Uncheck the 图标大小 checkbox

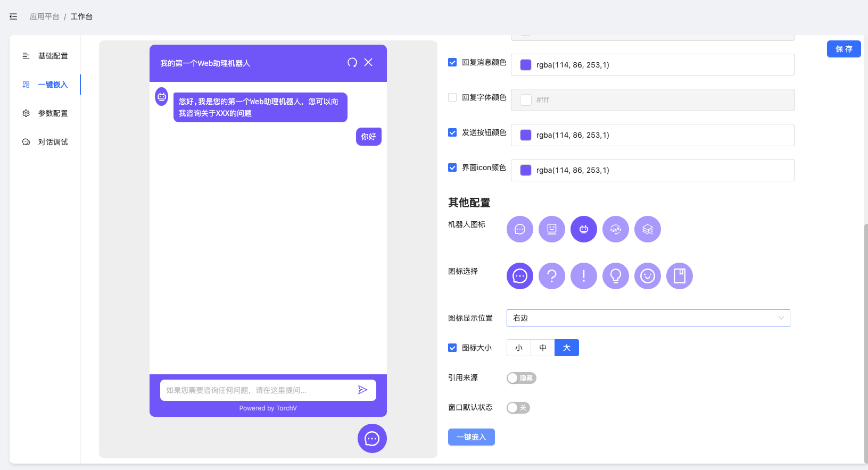[452, 348]
